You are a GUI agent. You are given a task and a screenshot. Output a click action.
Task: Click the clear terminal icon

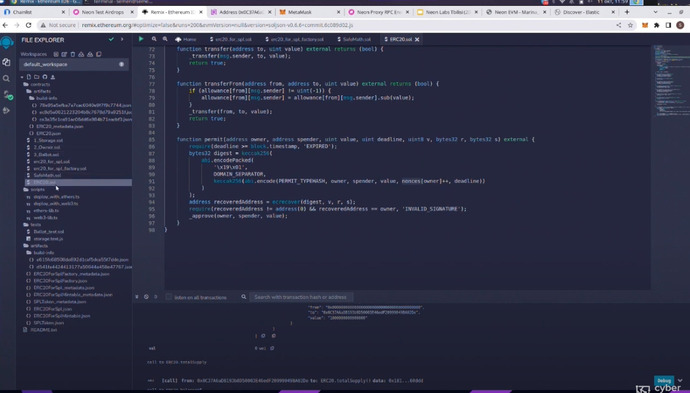tap(146, 297)
